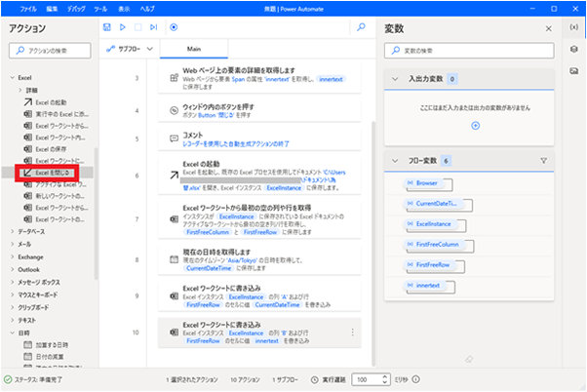Collapse the 入出力変数 section
The height and width of the screenshot is (392, 587).
coord(395,79)
